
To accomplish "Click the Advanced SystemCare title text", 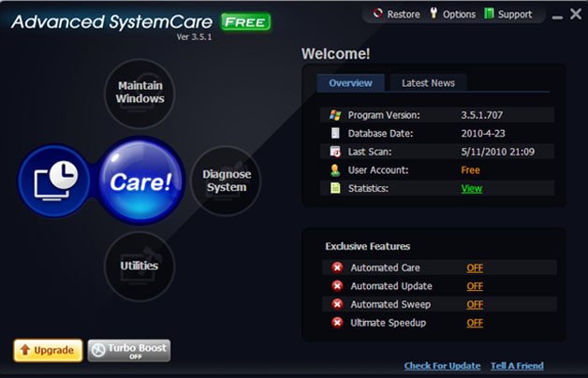I will pos(111,22).
